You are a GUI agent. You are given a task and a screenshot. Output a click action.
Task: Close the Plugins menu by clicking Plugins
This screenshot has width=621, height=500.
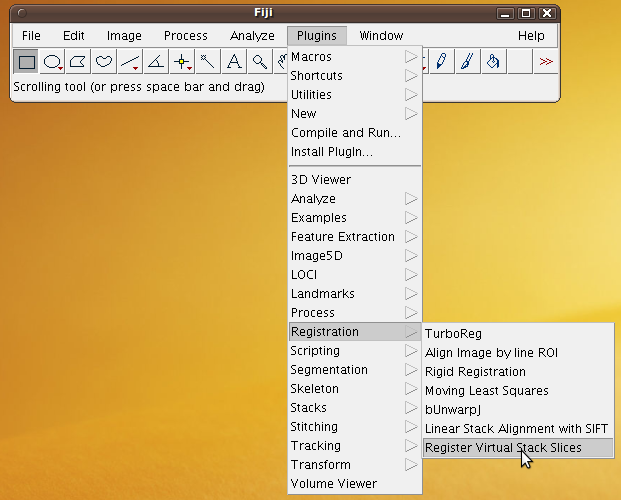[x=317, y=36]
